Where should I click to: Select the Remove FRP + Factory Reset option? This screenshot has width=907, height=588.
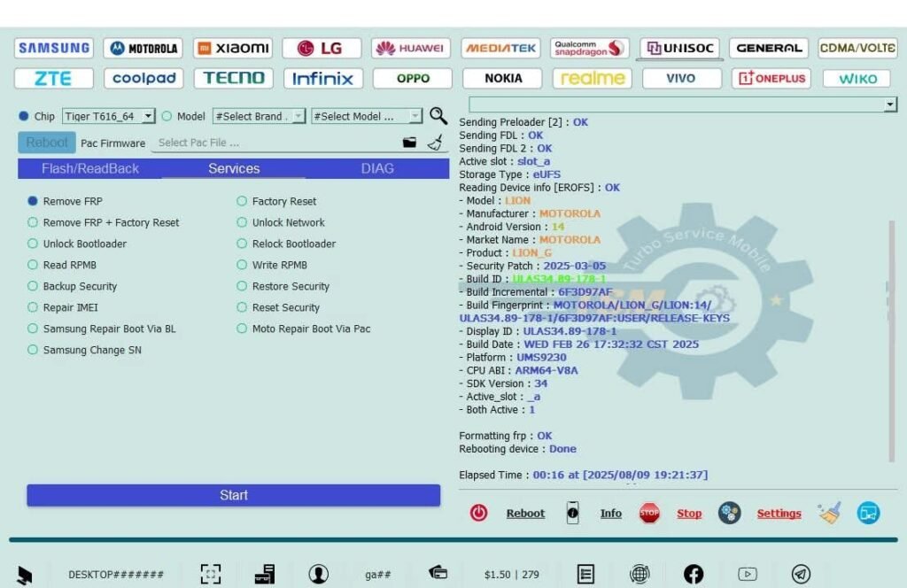pos(33,223)
